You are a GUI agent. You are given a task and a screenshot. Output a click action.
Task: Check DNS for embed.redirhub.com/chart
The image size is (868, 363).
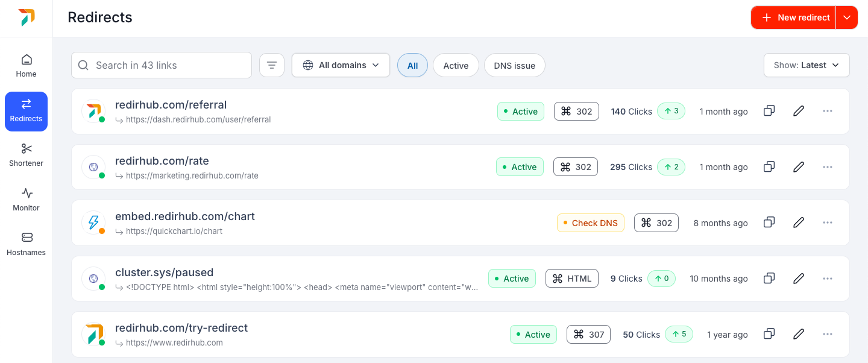point(591,223)
